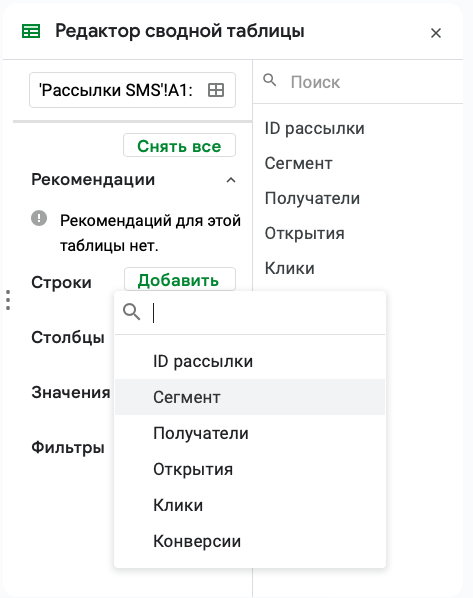Screen dimensions: 473x598
Task: Edit the 'Рассылки SMS'!A1: data range field
Action: 132,90
